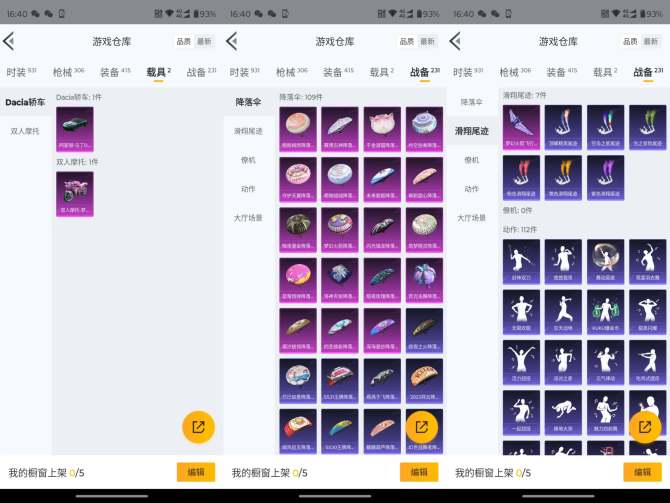
Task: Tap the back arrow on the right screen
Action: click(455, 41)
